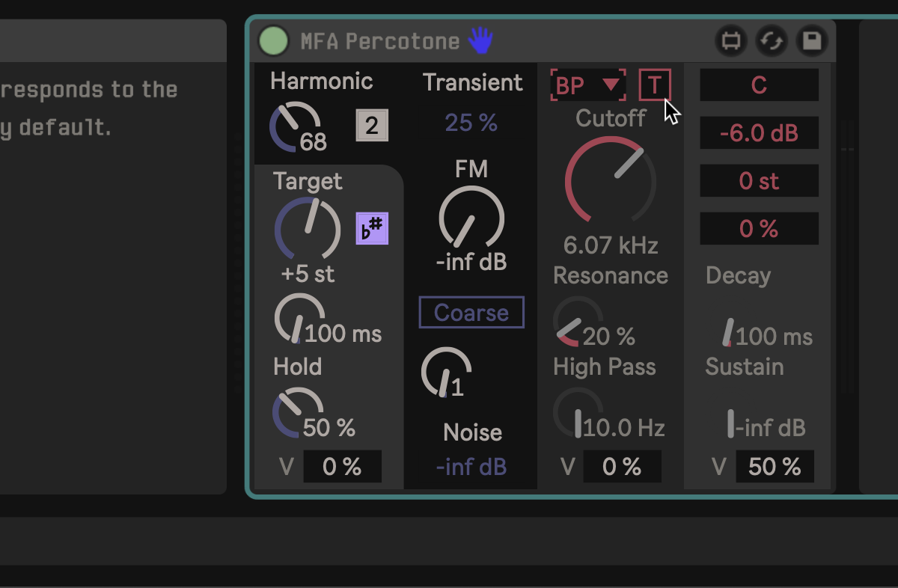Click the FM knob
Screen dimensions: 898x588
coord(471,218)
